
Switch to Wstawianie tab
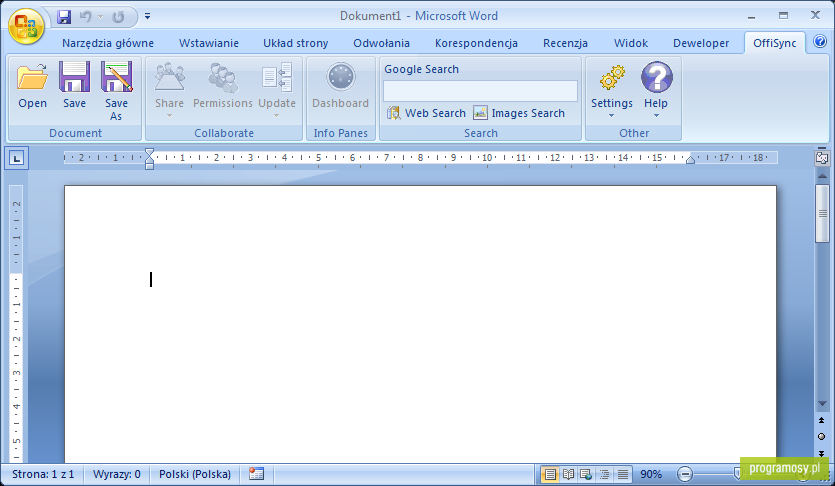209,43
